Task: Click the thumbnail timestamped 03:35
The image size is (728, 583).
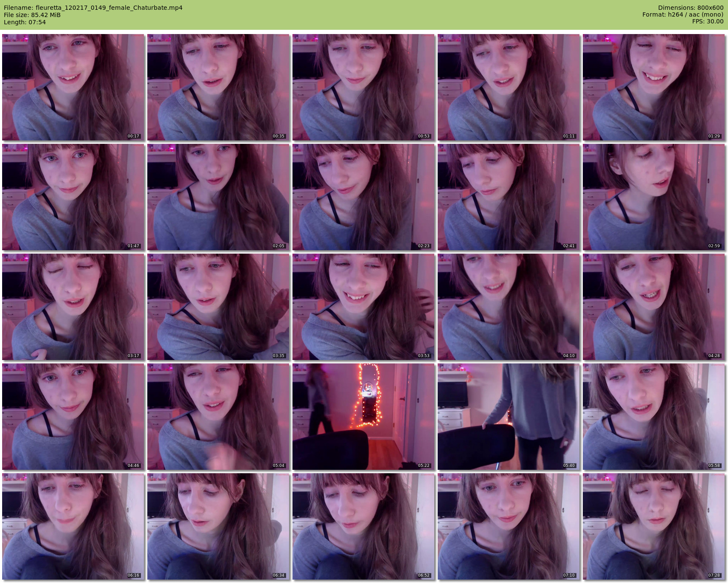Action: [x=218, y=307]
